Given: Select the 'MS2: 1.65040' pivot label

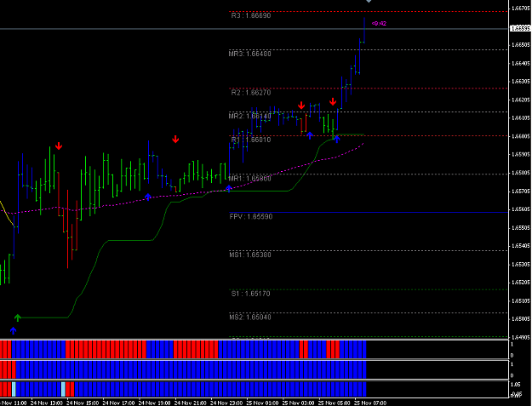Looking at the screenshot, I should pos(250,317).
